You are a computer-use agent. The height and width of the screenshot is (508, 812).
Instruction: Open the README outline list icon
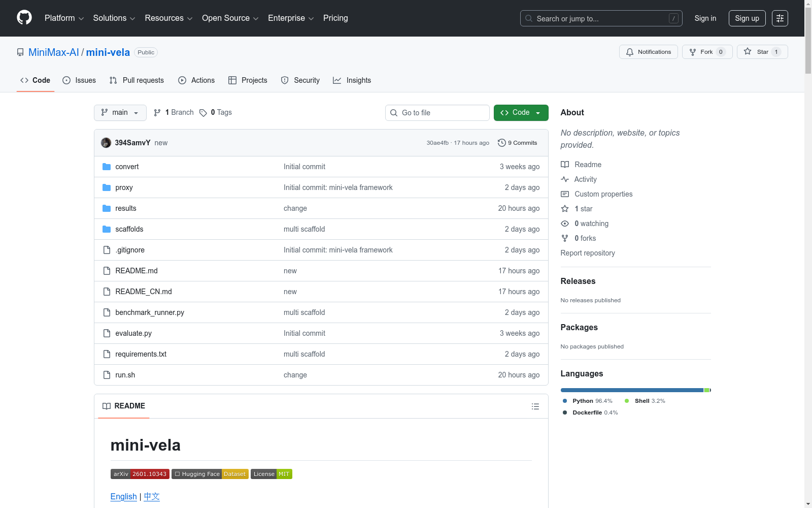click(535, 406)
